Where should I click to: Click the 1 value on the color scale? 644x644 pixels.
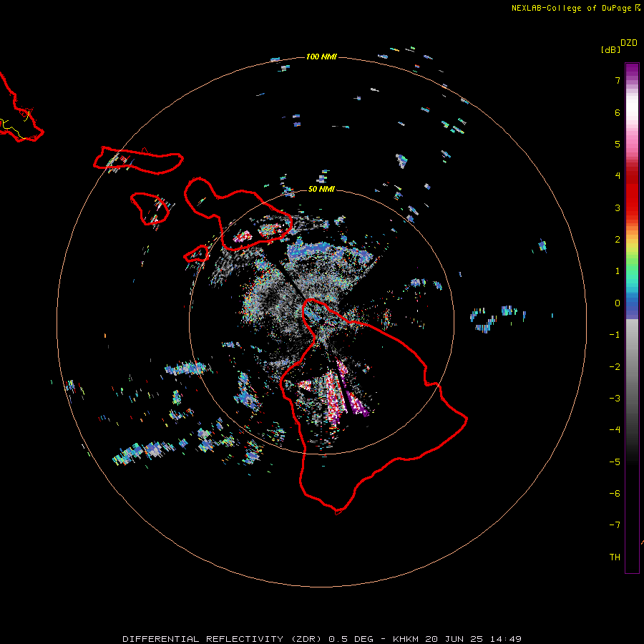618,271
